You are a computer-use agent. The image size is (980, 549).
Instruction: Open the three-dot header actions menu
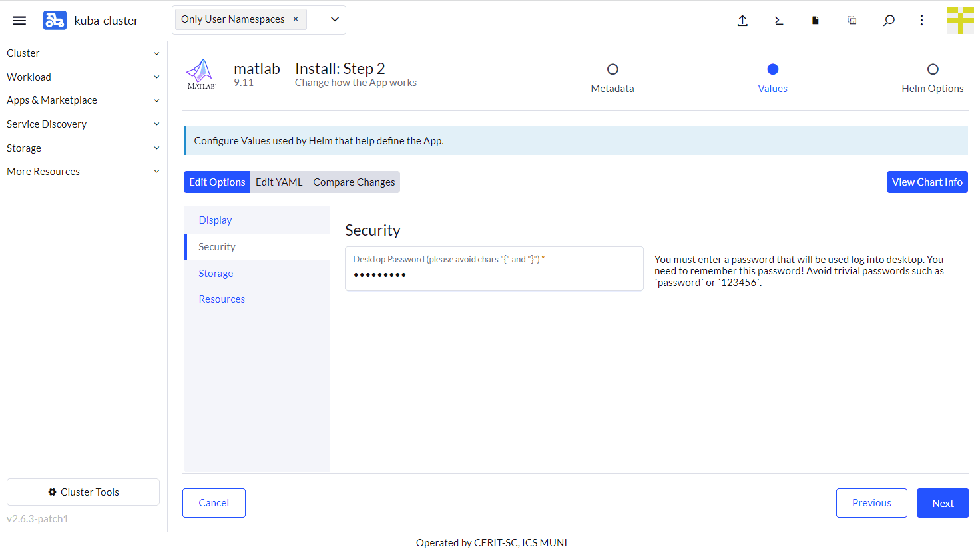[921, 20]
